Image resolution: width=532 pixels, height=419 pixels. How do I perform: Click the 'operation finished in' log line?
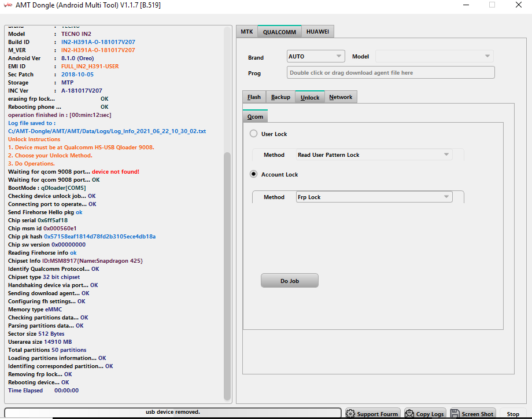coord(60,115)
